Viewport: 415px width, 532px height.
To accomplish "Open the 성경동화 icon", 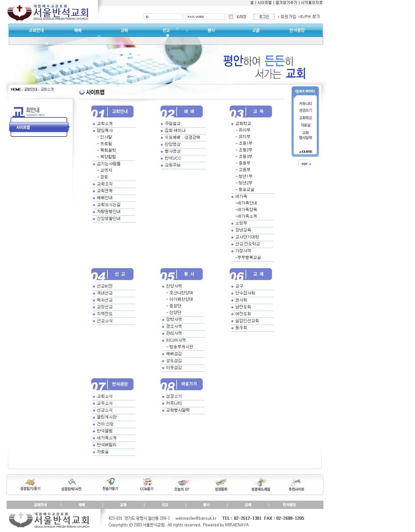I will click(221, 482).
